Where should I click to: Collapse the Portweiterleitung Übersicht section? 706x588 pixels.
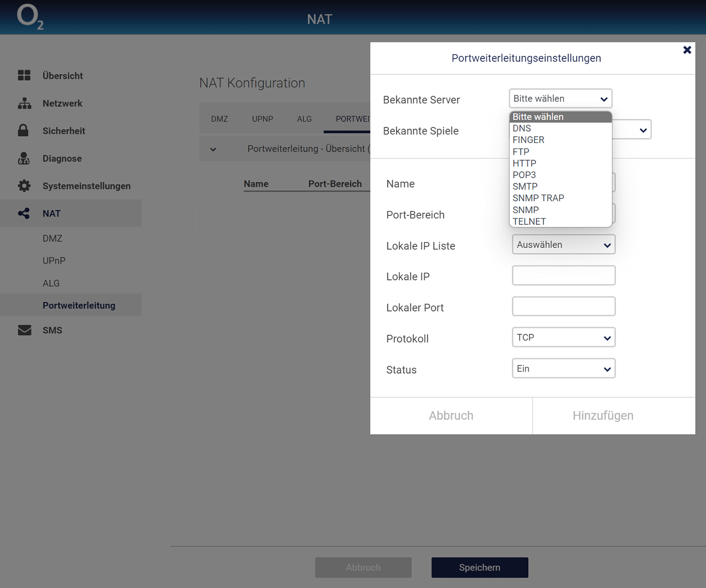pyautogui.click(x=213, y=149)
